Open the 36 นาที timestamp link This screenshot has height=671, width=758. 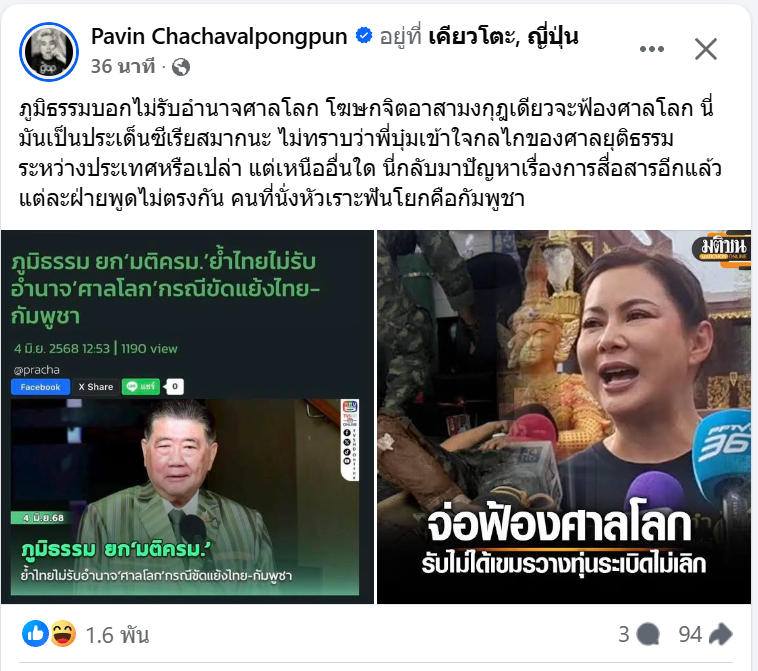pos(123,66)
